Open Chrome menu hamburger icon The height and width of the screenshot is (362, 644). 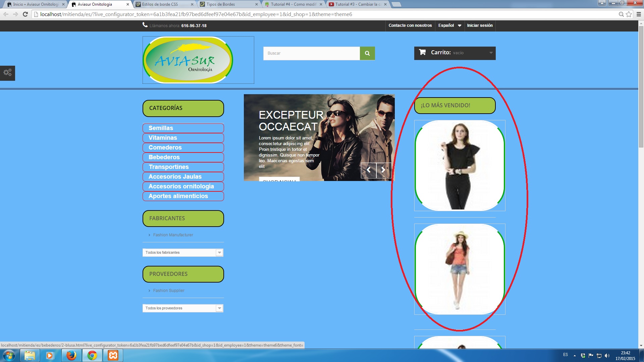point(639,14)
